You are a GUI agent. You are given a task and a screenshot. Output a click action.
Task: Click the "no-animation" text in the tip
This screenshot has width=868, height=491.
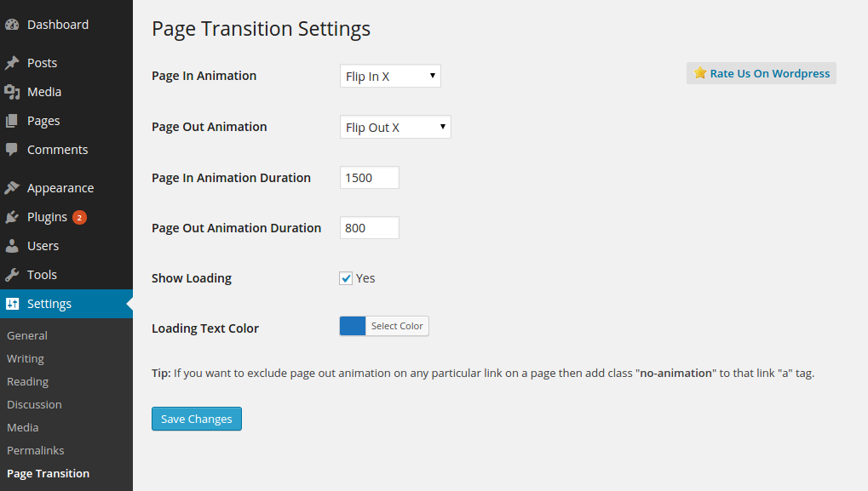click(x=675, y=374)
